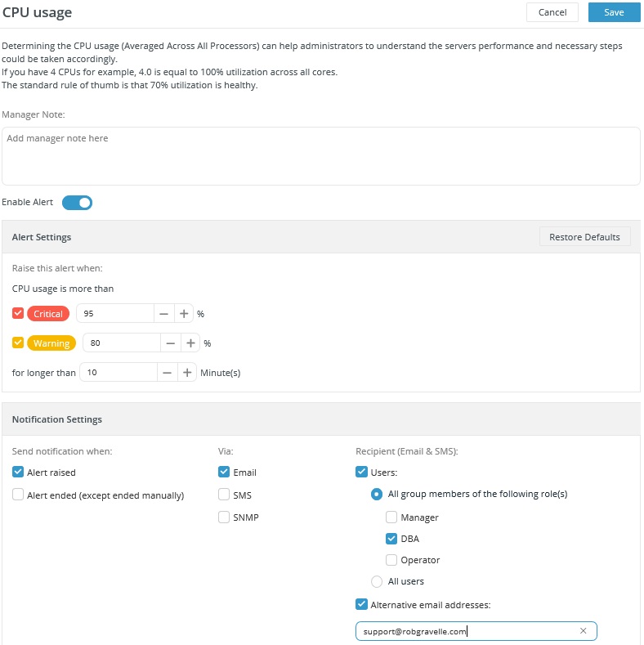The width and height of the screenshot is (644, 645).
Task: Cancel editing the CPU usage alert
Action: (552, 12)
